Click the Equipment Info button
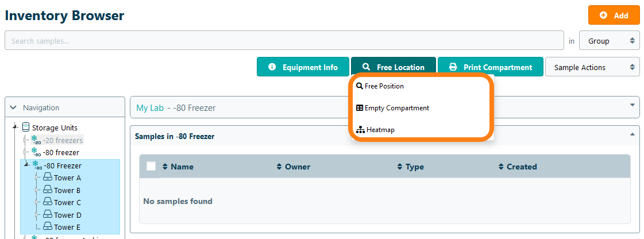Screen dimensions: 644x239 pyautogui.click(x=303, y=67)
